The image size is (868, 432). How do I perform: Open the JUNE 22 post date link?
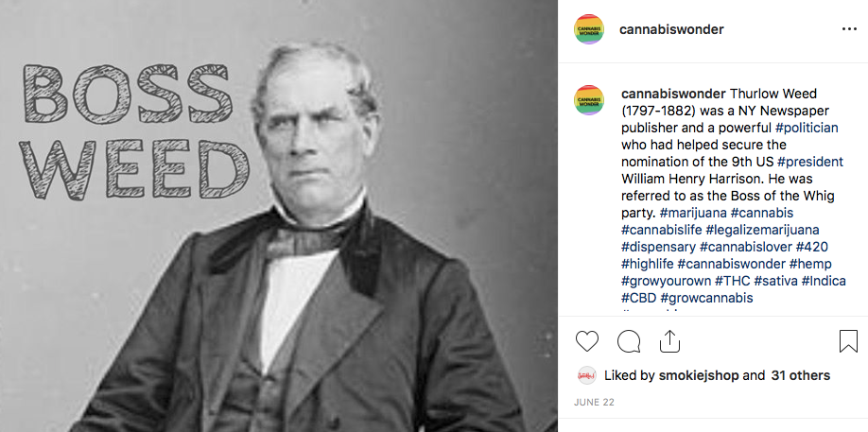coord(594,402)
